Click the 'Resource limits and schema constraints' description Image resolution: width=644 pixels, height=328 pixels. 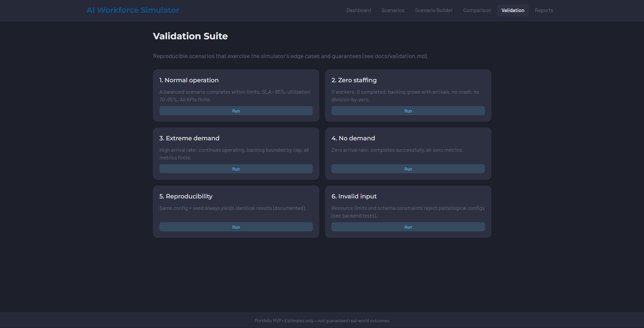(408, 212)
